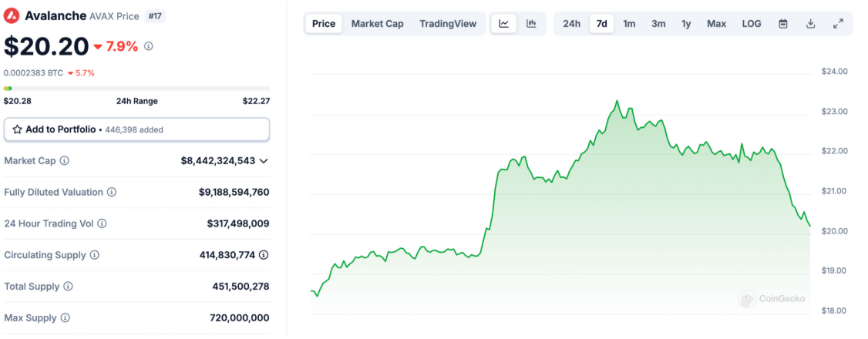Open Fully Diluted Valuation info icon

tap(112, 193)
